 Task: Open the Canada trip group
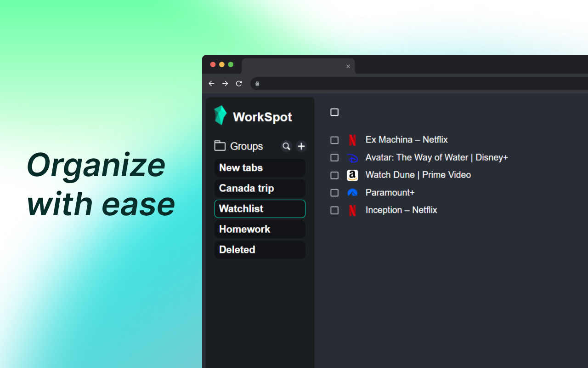260,188
